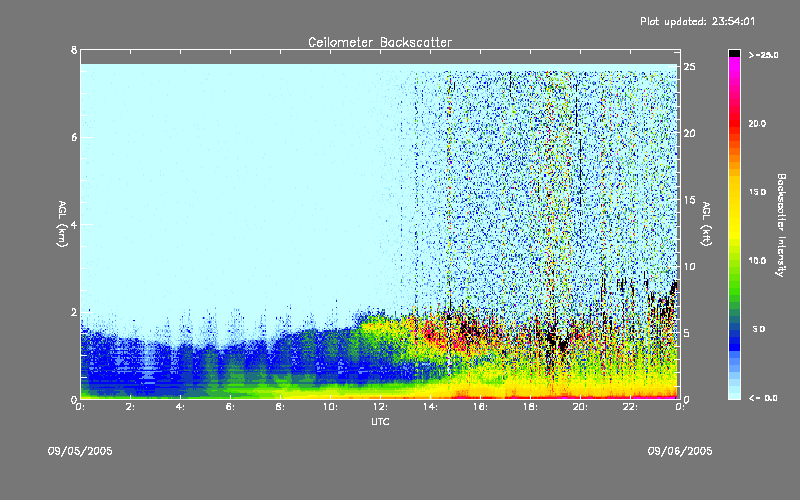This screenshot has width=800, height=500.
Task: Click the 'AGL (km)' left axis label
Action: [62, 224]
